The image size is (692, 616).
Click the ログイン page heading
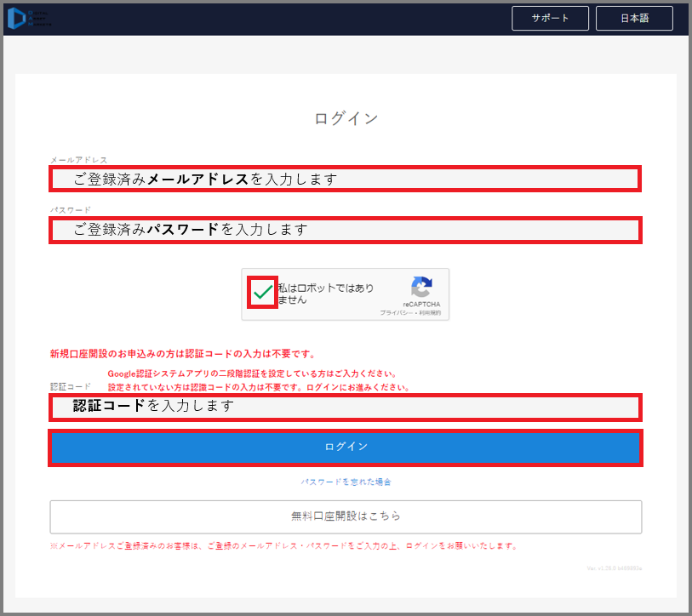point(346,118)
